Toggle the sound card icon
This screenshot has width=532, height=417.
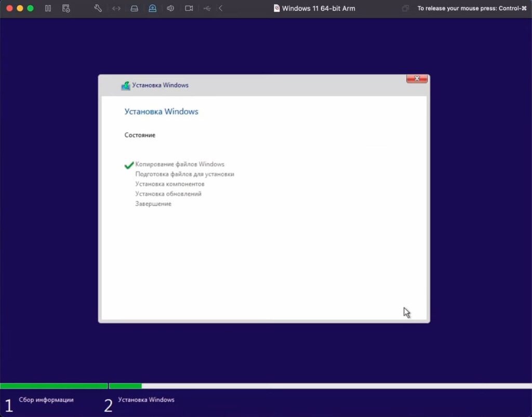click(x=170, y=8)
